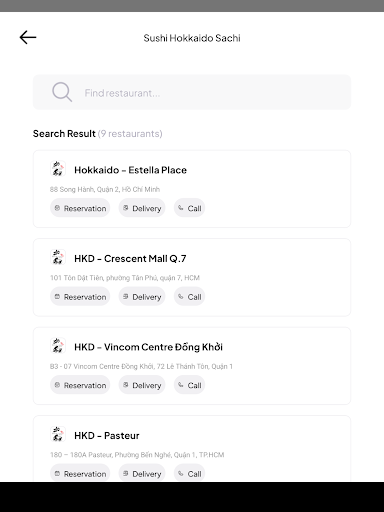Call the Hokkaido – Estella Place restaurant

[x=189, y=208]
